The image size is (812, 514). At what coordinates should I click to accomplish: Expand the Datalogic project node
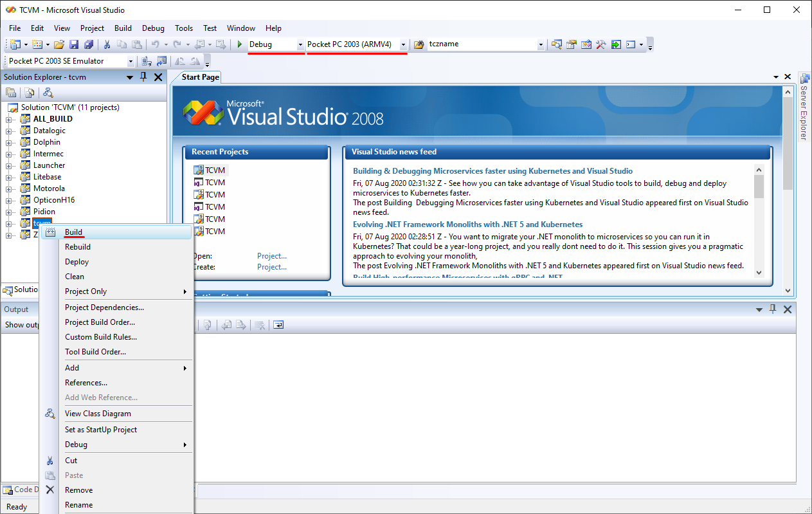coord(9,131)
